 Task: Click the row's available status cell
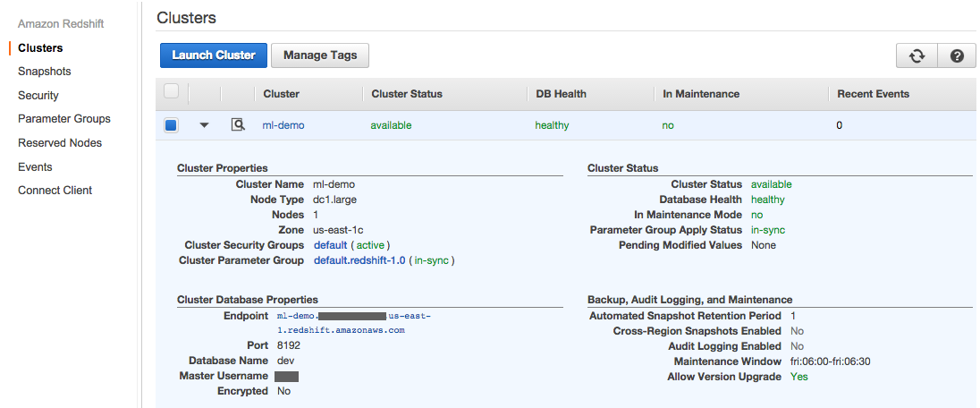(392, 125)
